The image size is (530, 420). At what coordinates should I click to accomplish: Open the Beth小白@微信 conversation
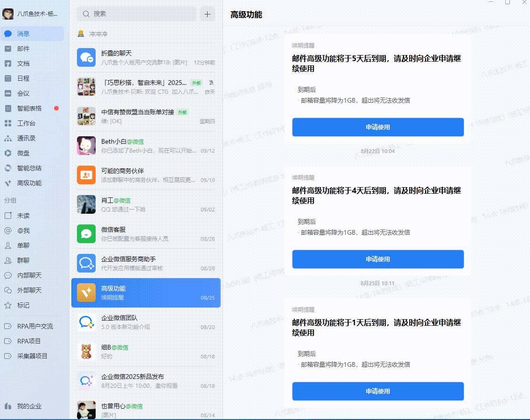pos(146,146)
